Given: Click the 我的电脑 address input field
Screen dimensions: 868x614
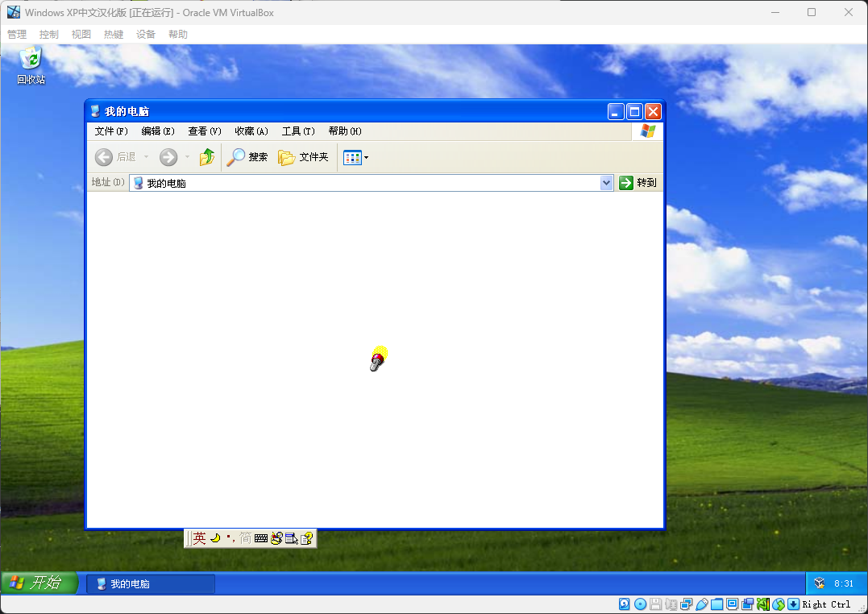Looking at the screenshot, I should coord(363,183).
